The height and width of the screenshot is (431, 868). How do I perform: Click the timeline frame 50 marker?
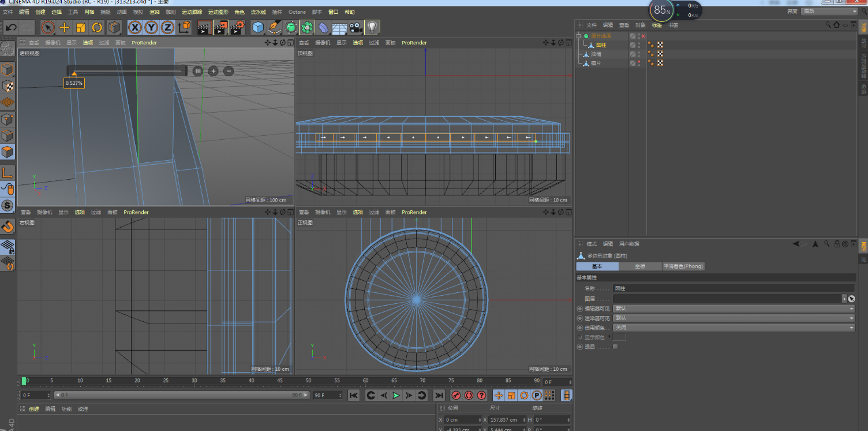coord(309,381)
